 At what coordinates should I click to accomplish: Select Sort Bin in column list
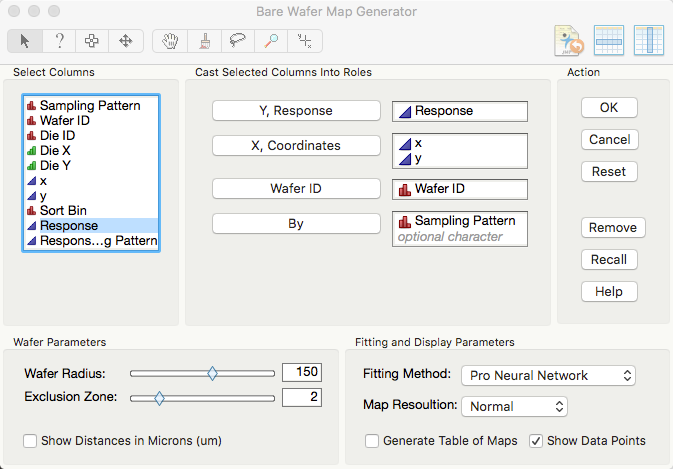91,211
